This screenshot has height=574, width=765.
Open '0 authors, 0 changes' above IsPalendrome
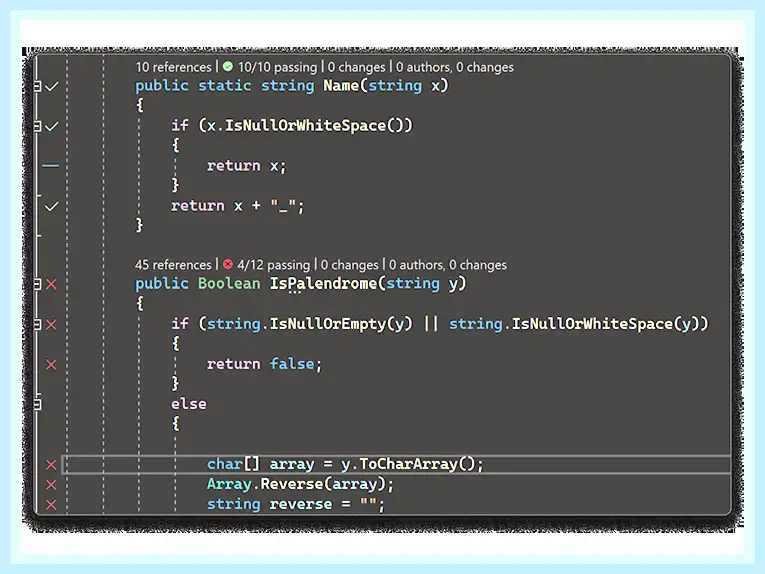pyautogui.click(x=448, y=265)
